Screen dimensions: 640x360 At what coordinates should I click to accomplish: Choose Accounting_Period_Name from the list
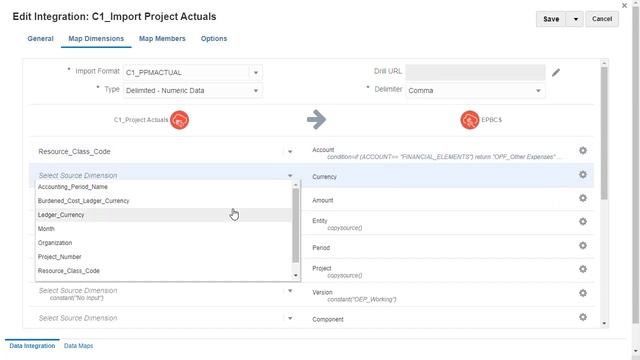163,187
